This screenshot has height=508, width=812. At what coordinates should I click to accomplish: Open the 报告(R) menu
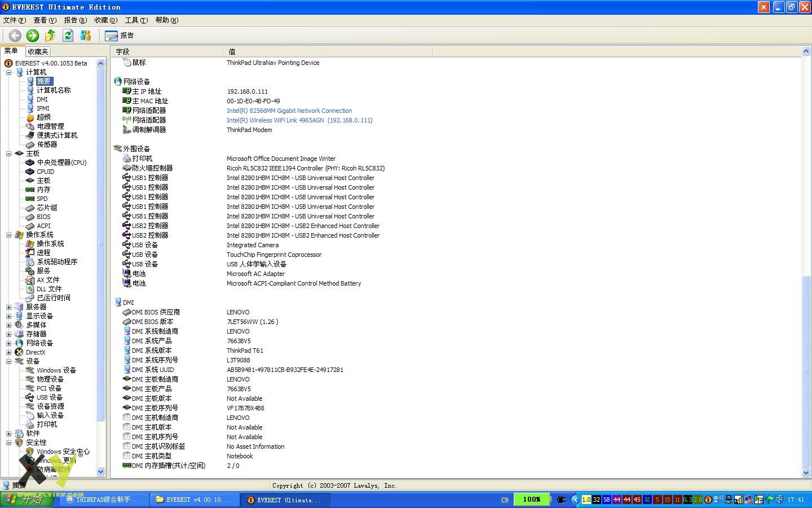coord(76,20)
